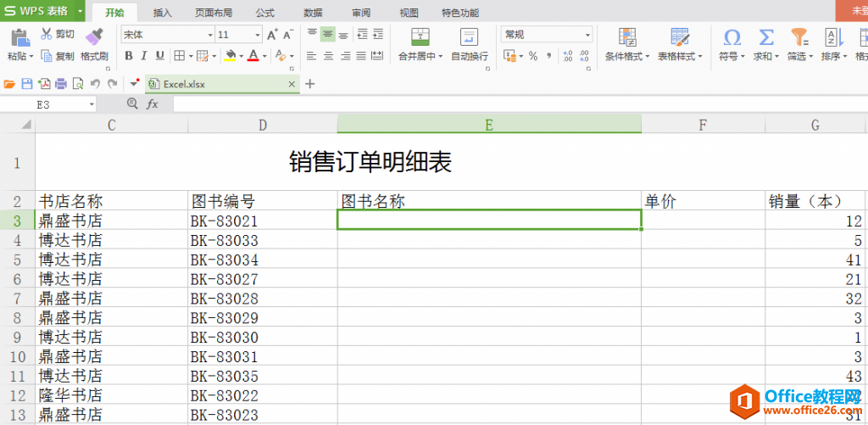Image resolution: width=868 pixels, height=425 pixels.
Task: Decrease cell indent
Action: tap(362, 34)
